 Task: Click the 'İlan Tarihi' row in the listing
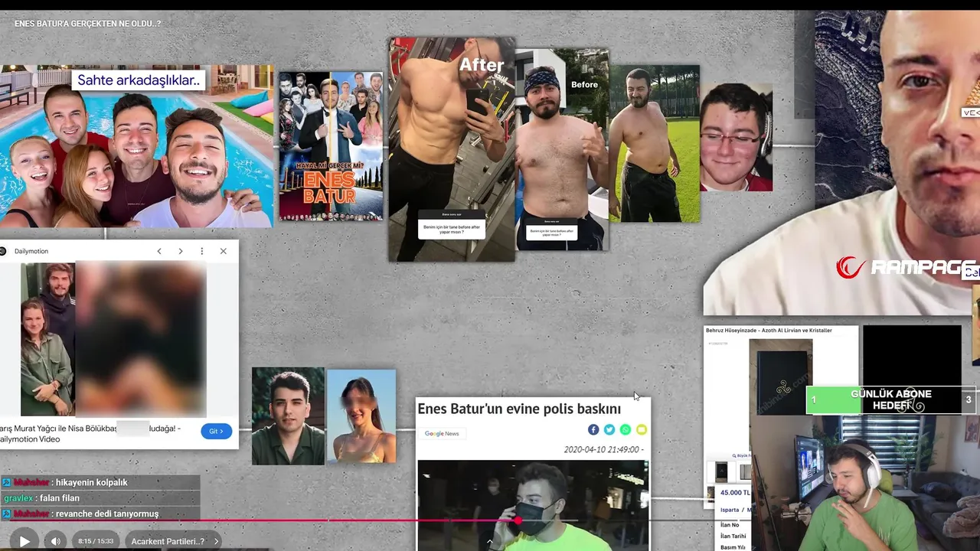click(733, 536)
